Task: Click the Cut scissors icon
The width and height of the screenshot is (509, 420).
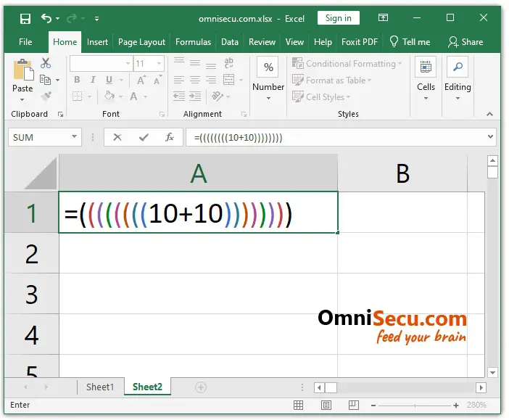Action: click(46, 64)
